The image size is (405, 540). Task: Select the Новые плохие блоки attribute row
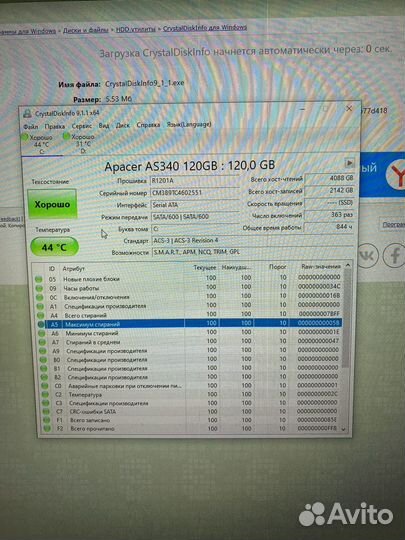188,278
